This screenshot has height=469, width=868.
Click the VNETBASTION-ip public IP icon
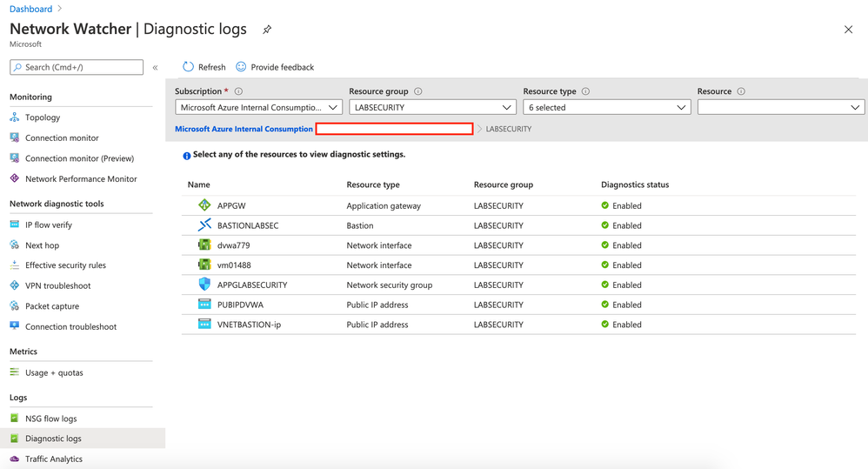tap(204, 324)
